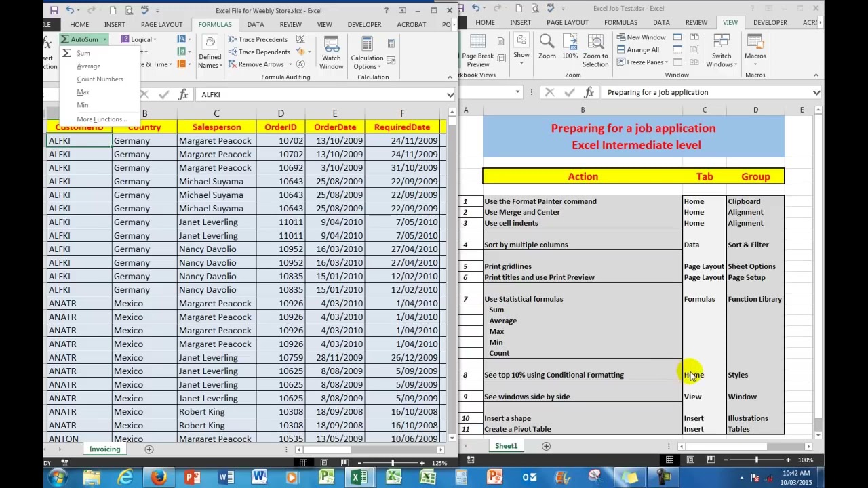Click Trace Dependents in Formula Auditing
The height and width of the screenshot is (488, 868).
258,52
